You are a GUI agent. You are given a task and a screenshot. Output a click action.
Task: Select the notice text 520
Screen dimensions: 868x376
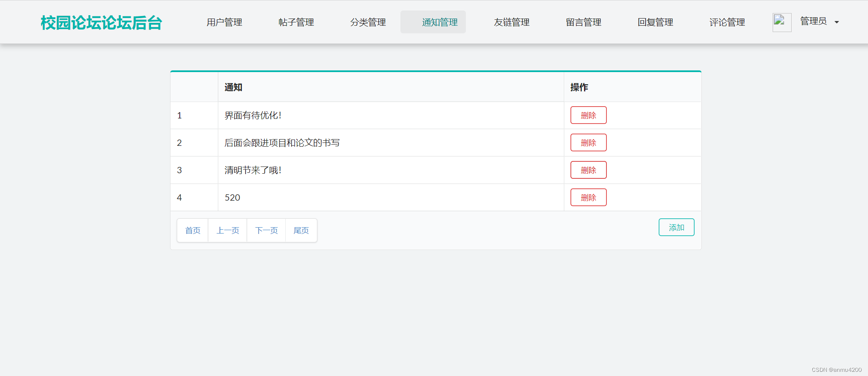(233, 198)
